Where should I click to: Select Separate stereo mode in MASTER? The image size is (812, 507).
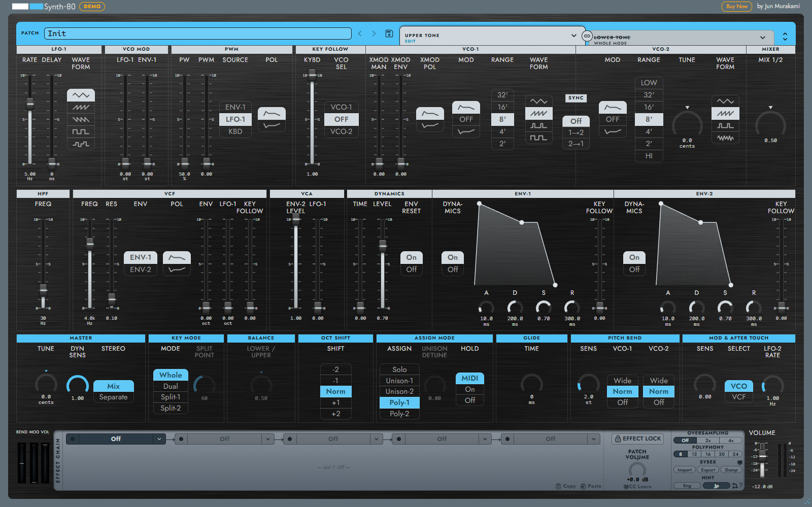tap(114, 397)
